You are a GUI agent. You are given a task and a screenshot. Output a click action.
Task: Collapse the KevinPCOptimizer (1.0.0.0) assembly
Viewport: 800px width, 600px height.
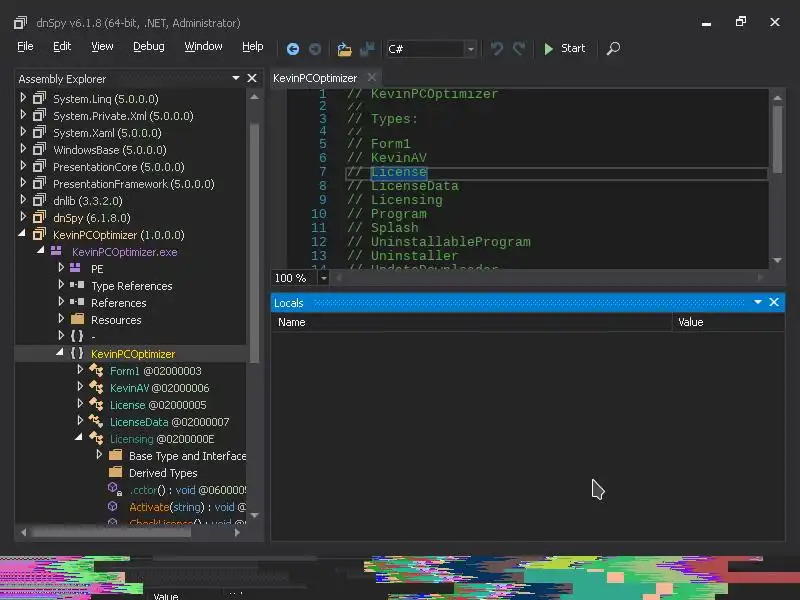(22, 234)
